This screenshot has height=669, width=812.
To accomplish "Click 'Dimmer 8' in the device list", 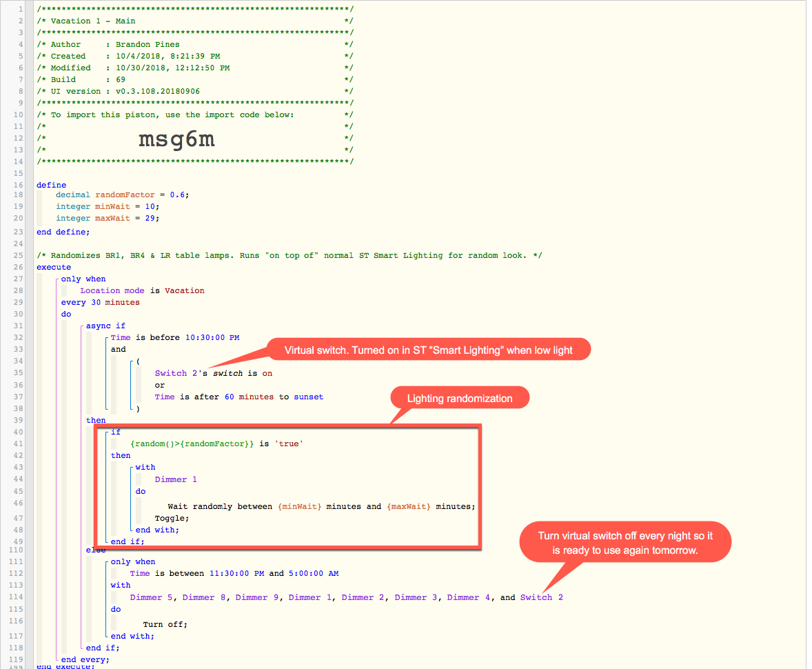I will point(203,597).
